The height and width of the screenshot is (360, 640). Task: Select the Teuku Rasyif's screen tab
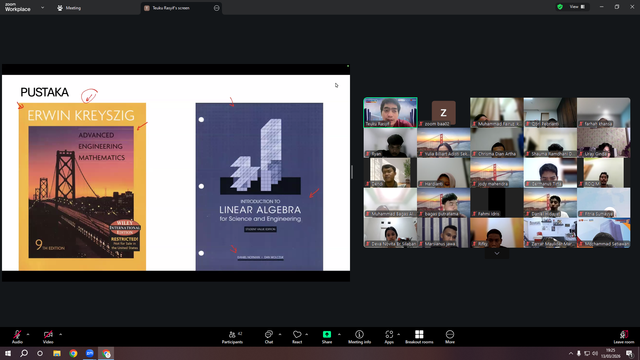coord(182,8)
